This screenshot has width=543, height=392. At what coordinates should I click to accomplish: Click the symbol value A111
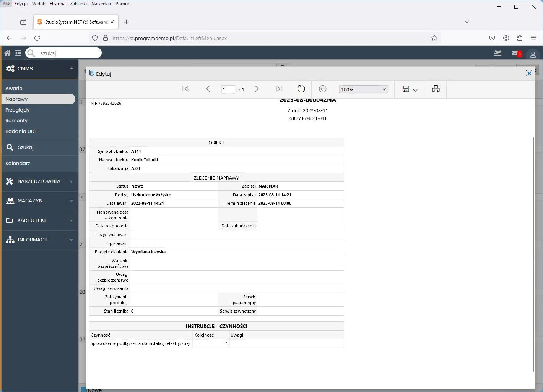[136, 151]
